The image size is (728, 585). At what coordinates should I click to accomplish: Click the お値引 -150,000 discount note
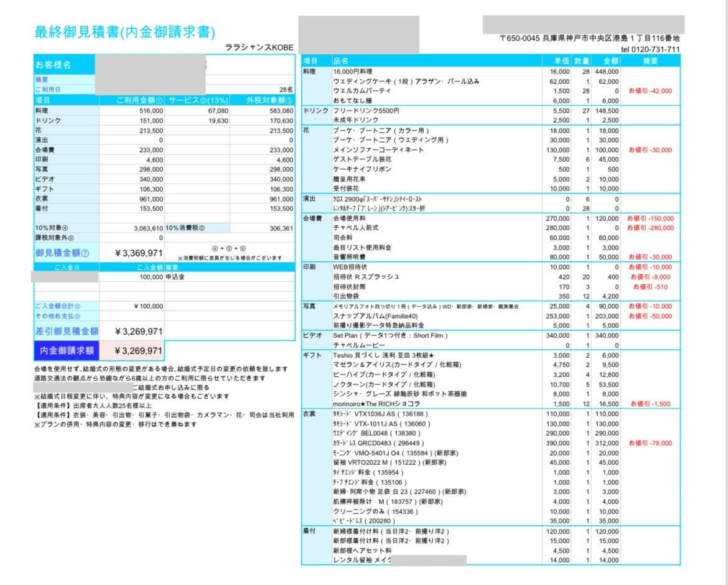650,218
